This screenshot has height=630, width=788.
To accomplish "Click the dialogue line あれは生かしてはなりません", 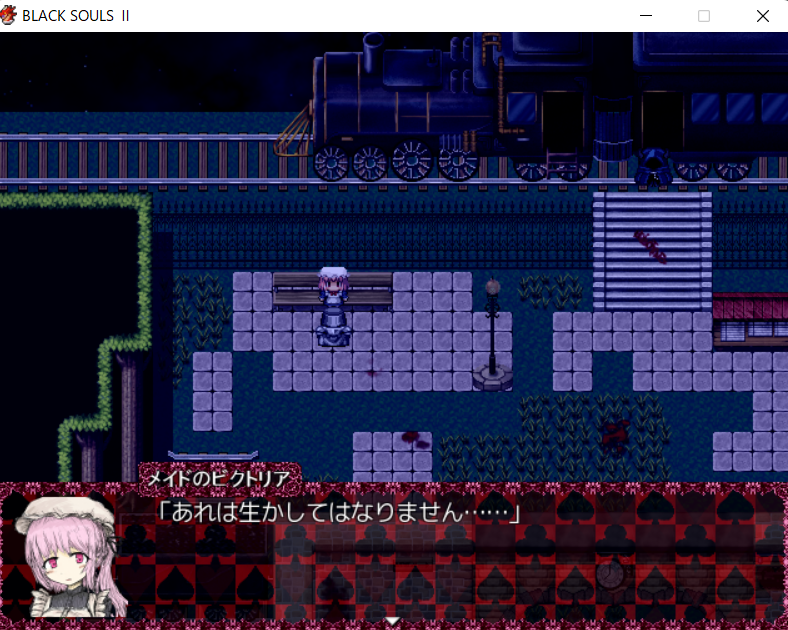I will click(339, 512).
